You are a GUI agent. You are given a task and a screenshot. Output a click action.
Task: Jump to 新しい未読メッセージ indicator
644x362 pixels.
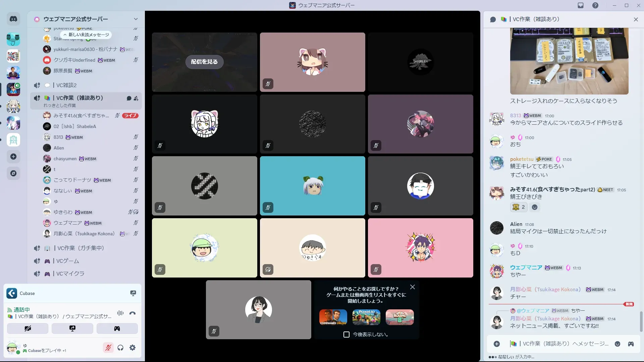(86, 35)
